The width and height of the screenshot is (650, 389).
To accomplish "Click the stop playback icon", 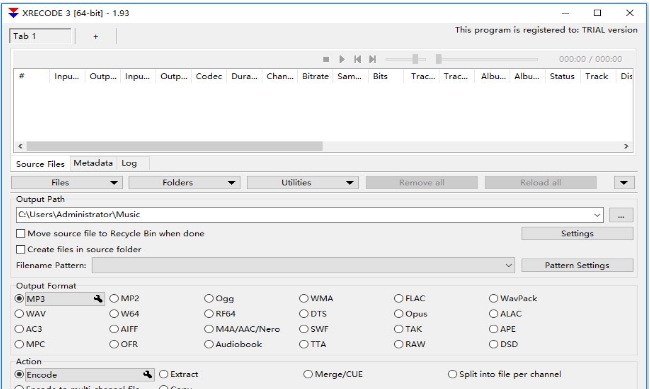I will [x=326, y=59].
